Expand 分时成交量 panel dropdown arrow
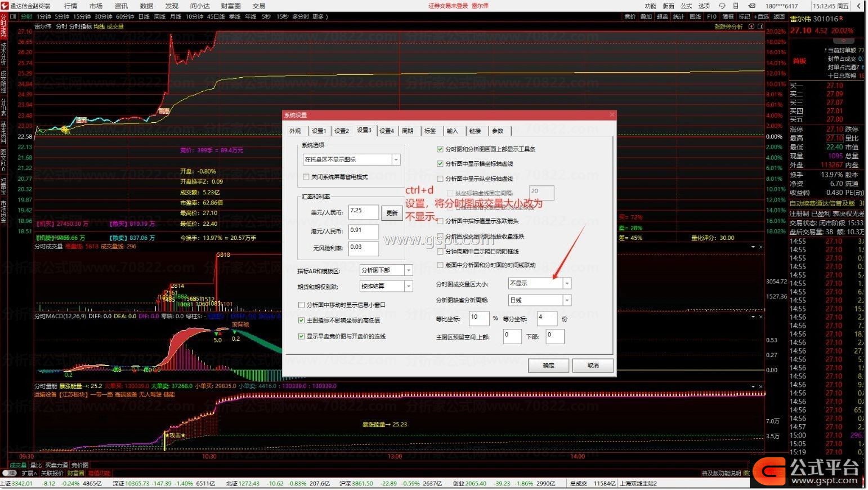Viewport: 868px width, 490px height. 753,247
